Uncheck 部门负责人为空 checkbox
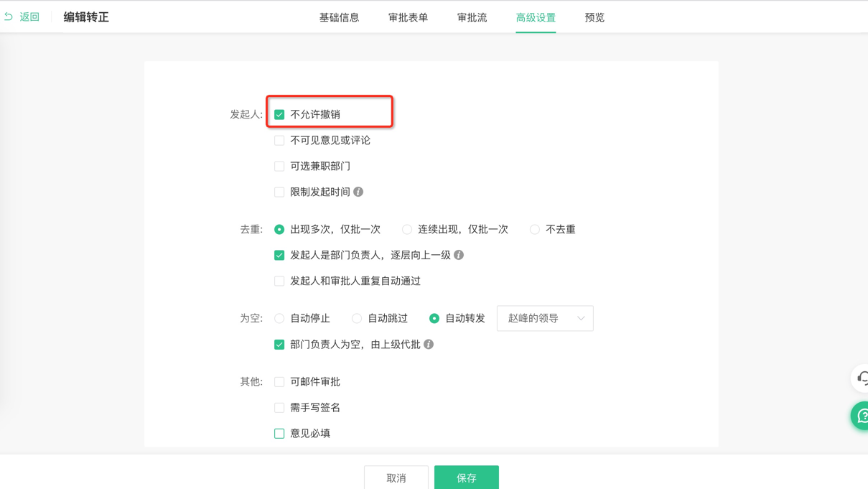 (x=279, y=345)
